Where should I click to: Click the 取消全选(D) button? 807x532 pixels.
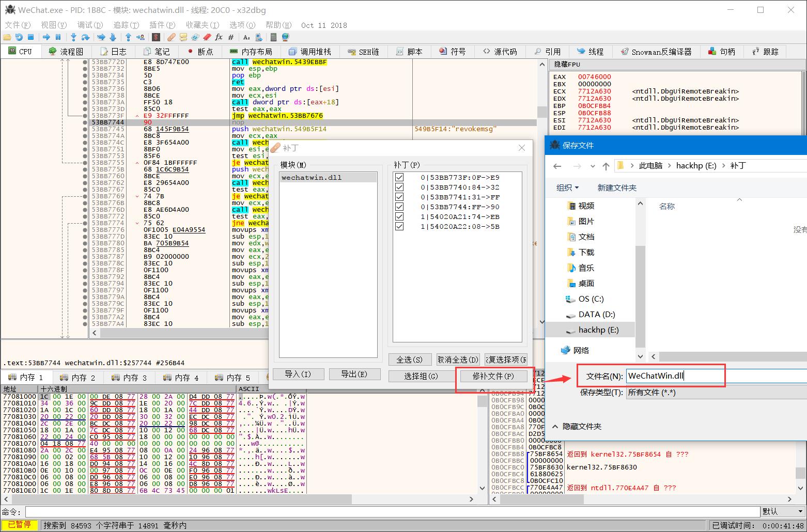point(458,359)
